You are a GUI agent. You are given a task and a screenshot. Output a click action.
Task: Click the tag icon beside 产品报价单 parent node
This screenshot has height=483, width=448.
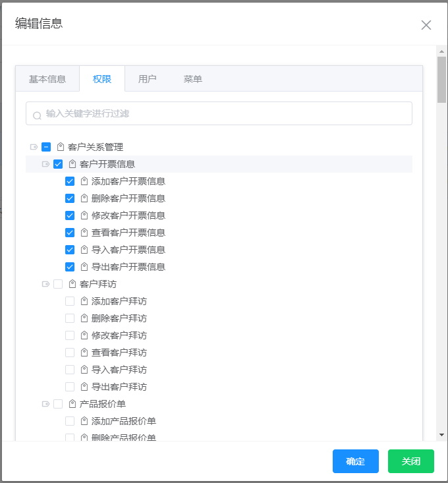(72, 403)
